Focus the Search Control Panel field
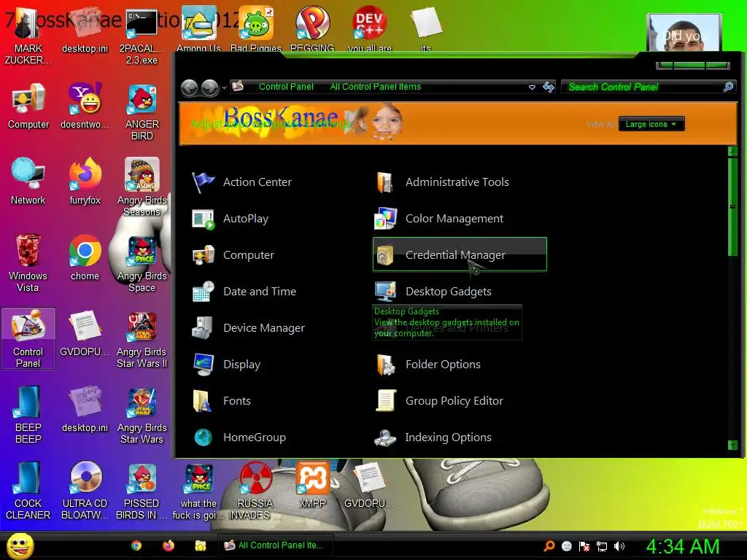The image size is (747, 560). 643,87
